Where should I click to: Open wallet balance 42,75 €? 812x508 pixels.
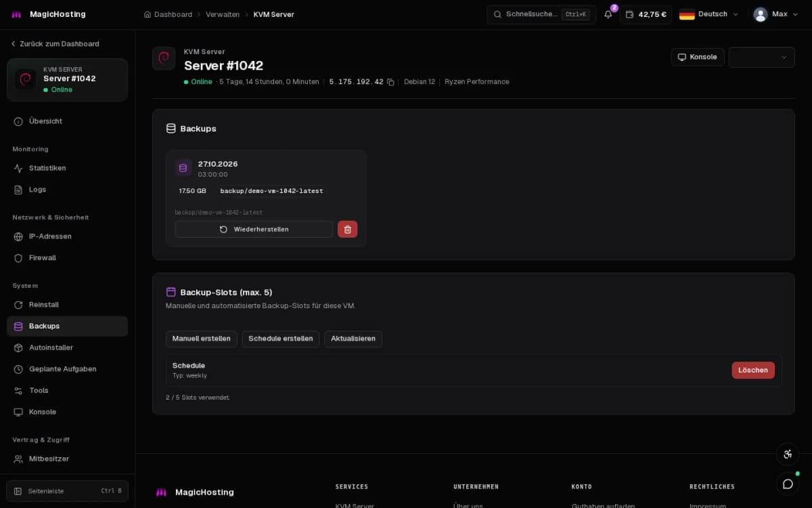(x=646, y=14)
